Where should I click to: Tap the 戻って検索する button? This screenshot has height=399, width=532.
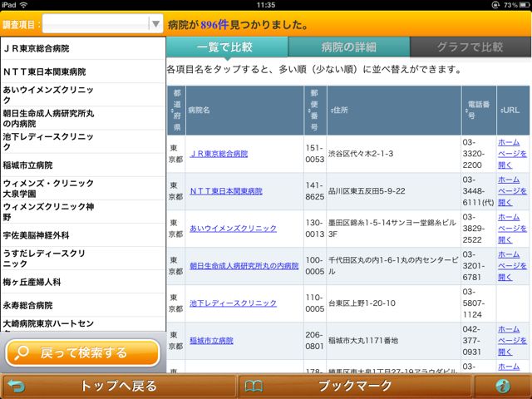point(83,352)
